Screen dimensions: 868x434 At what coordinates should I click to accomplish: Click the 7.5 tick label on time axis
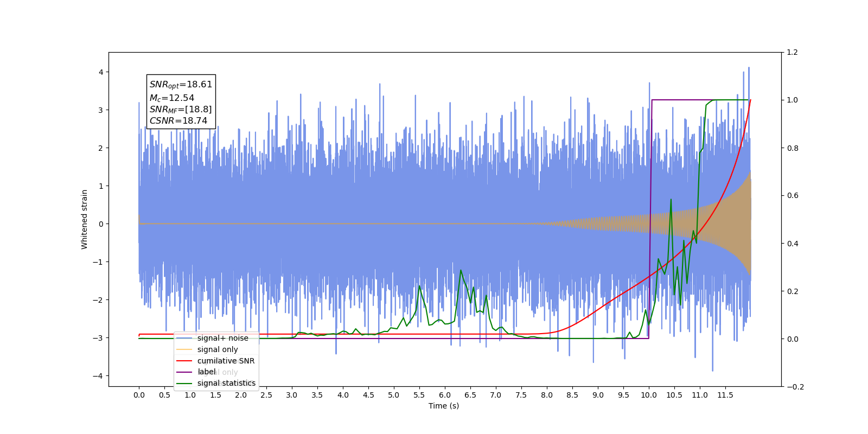click(x=521, y=395)
